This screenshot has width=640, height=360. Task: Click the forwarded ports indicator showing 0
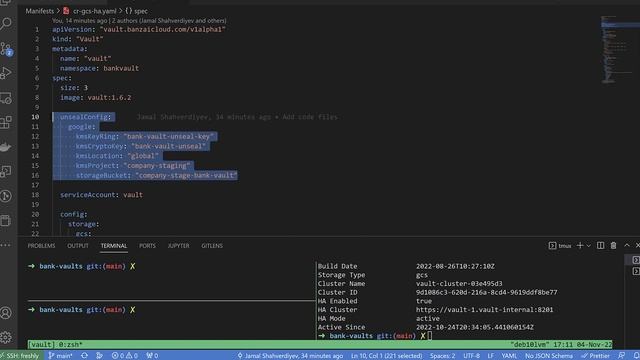click(152, 356)
